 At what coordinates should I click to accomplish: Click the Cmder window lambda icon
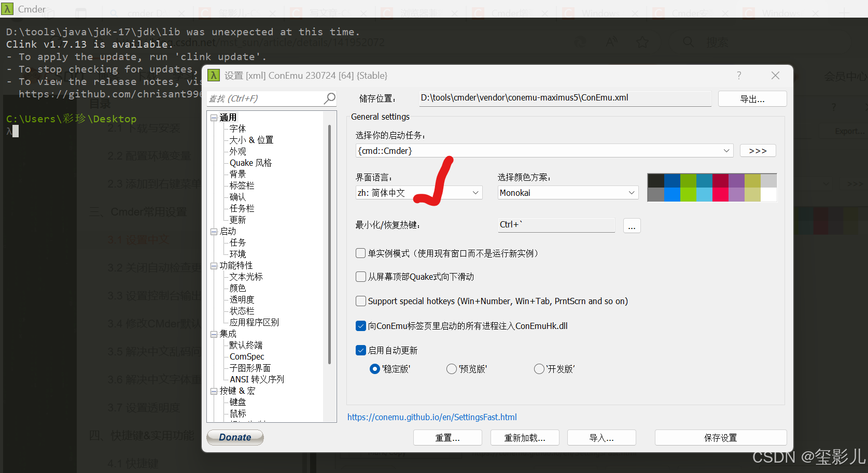pos(7,9)
